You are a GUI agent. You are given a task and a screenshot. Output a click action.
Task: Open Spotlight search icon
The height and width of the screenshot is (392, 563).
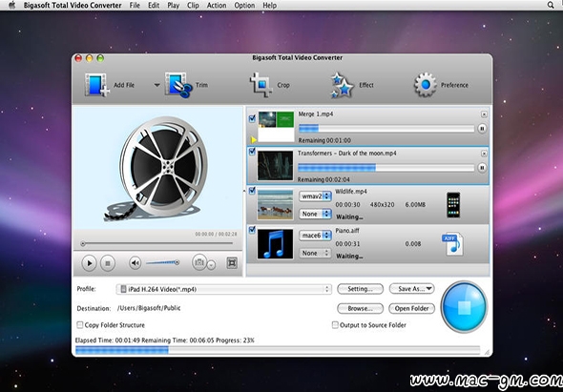click(551, 5)
